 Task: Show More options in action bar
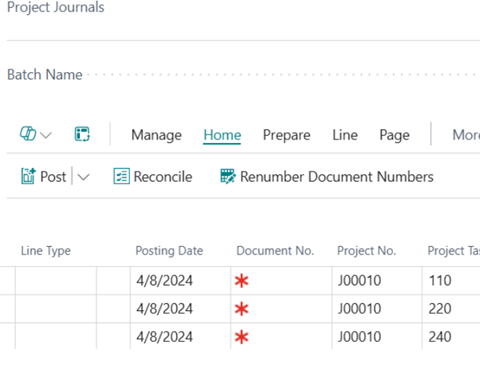click(466, 135)
